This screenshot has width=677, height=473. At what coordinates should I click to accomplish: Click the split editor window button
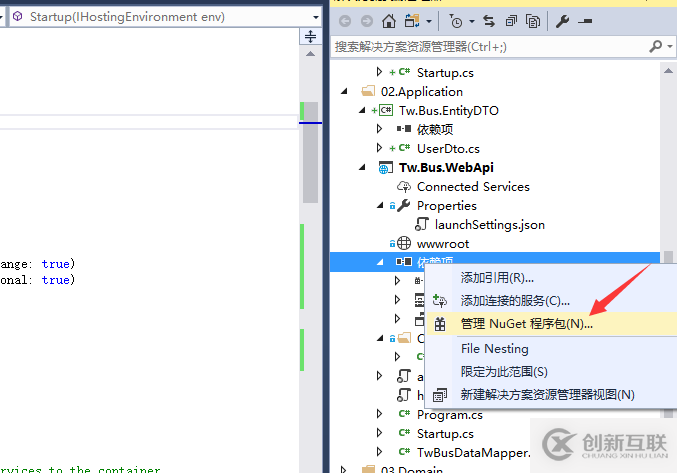pyautogui.click(x=310, y=36)
